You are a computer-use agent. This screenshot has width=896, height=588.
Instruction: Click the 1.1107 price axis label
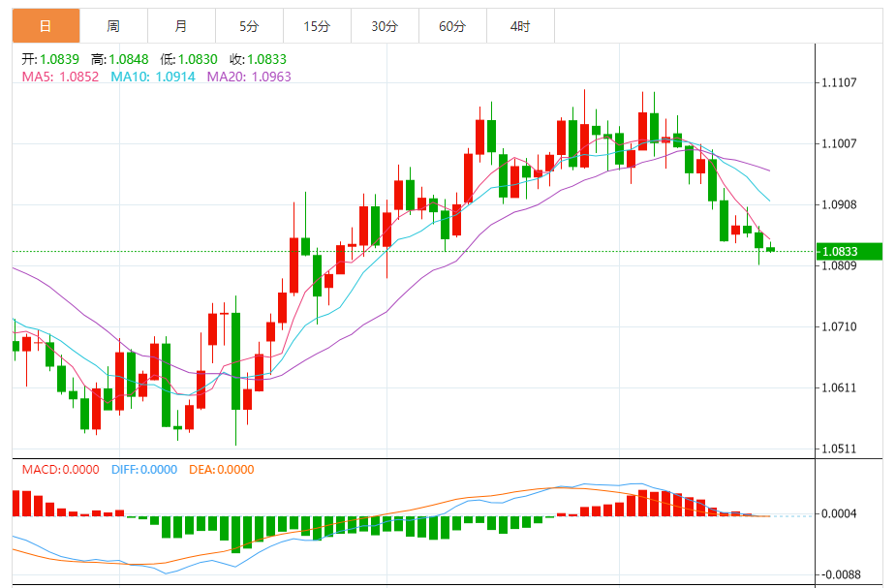coord(840,83)
